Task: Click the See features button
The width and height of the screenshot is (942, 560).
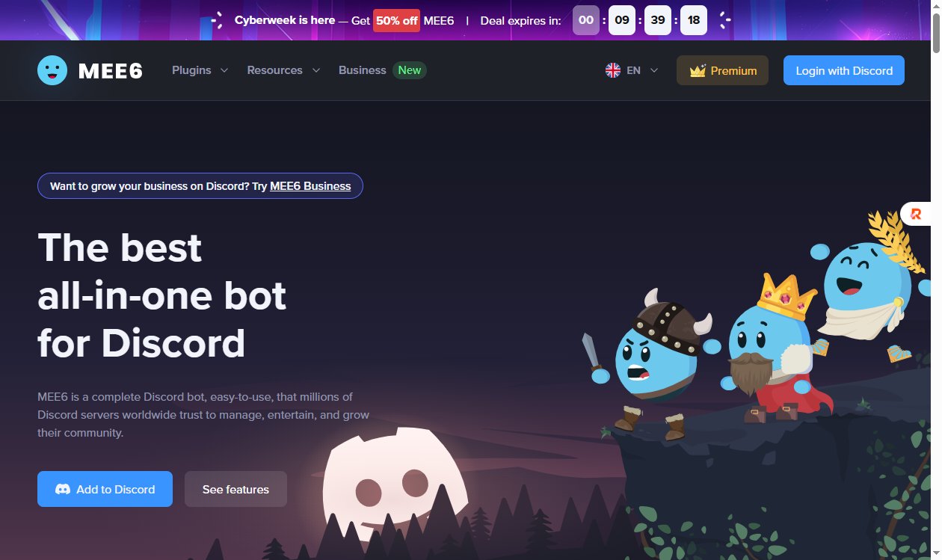Action: 235,489
